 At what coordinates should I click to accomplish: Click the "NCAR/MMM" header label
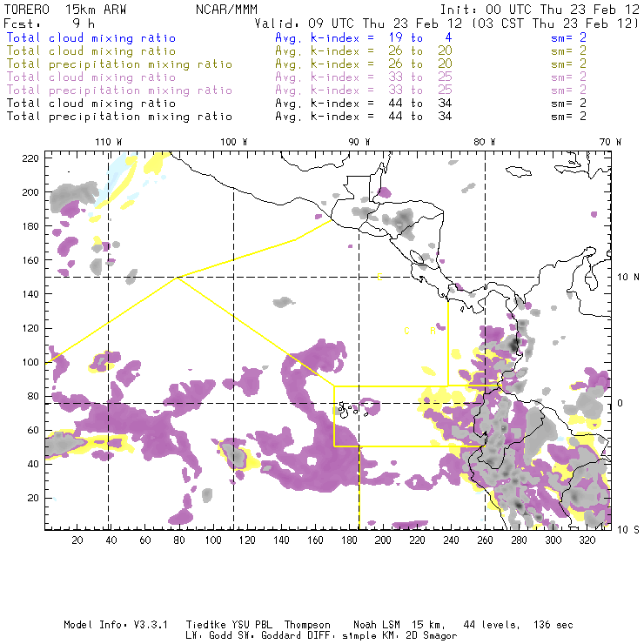coord(227,10)
